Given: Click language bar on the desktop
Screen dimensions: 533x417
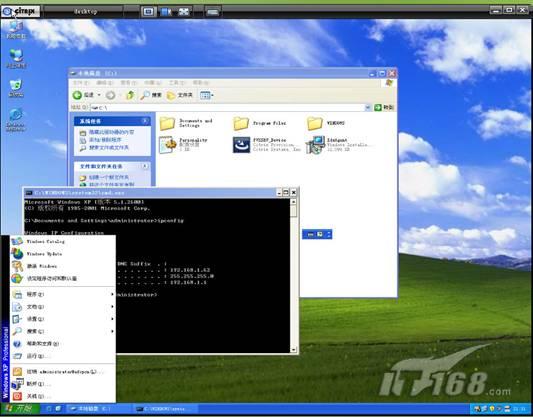Looking at the screenshot, I should pyautogui.click(x=317, y=234).
